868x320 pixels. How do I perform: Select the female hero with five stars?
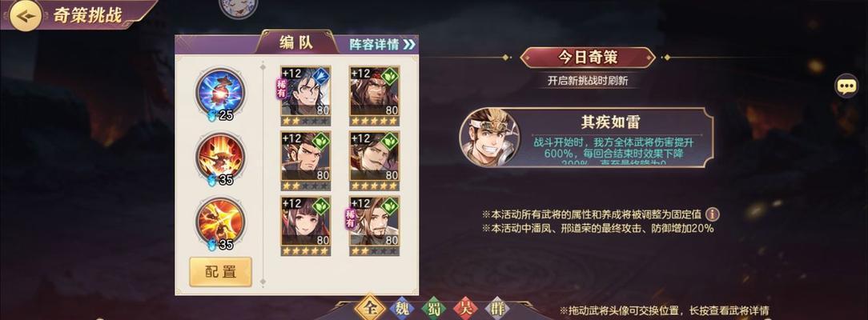pos(306,226)
